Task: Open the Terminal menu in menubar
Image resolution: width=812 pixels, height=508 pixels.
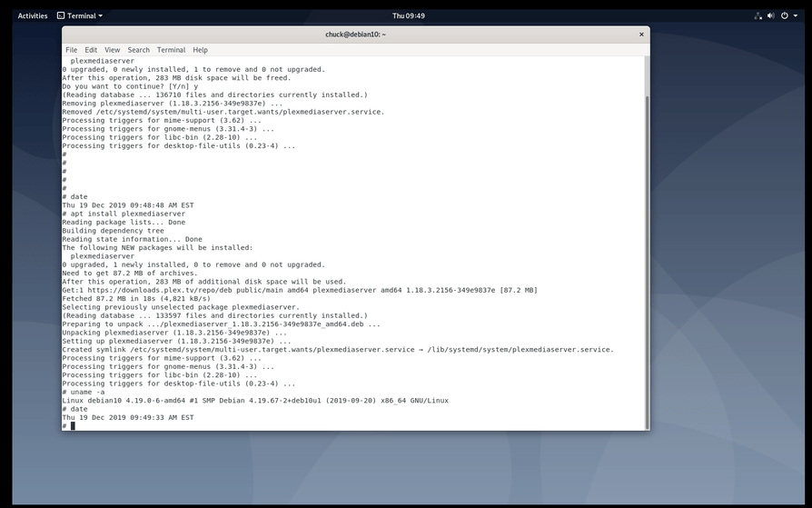Action: coord(172,50)
